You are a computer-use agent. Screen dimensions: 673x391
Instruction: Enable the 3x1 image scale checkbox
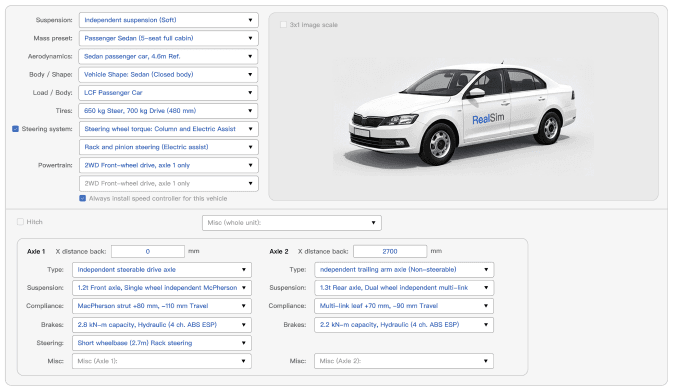tap(283, 25)
